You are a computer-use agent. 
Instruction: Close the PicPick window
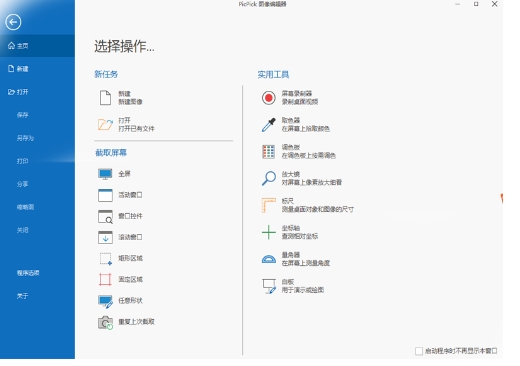pyautogui.click(x=495, y=4)
